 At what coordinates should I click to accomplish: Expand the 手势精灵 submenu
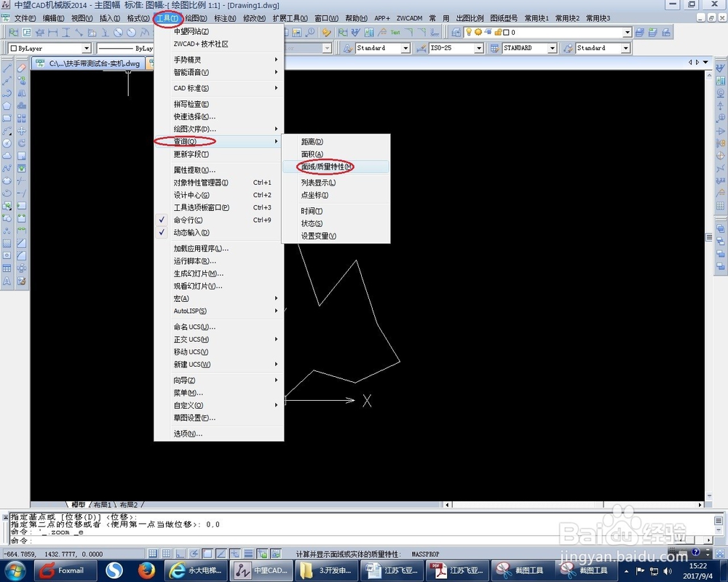coord(218,60)
